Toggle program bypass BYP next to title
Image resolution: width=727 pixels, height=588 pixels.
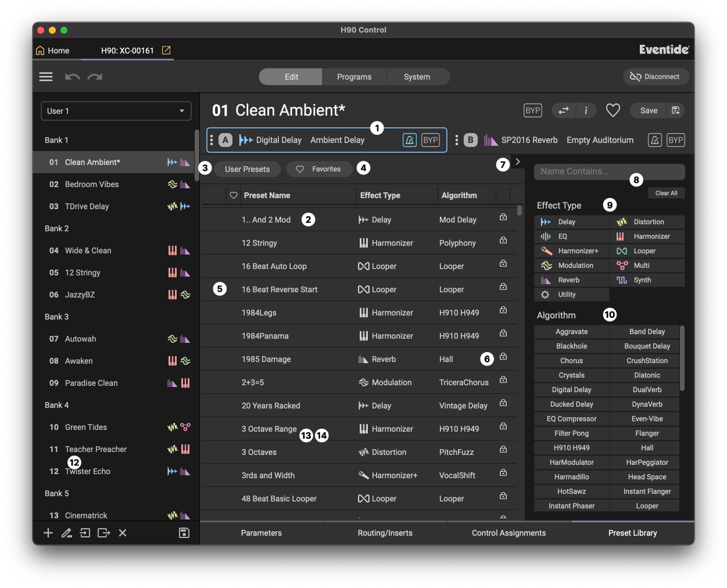click(532, 110)
